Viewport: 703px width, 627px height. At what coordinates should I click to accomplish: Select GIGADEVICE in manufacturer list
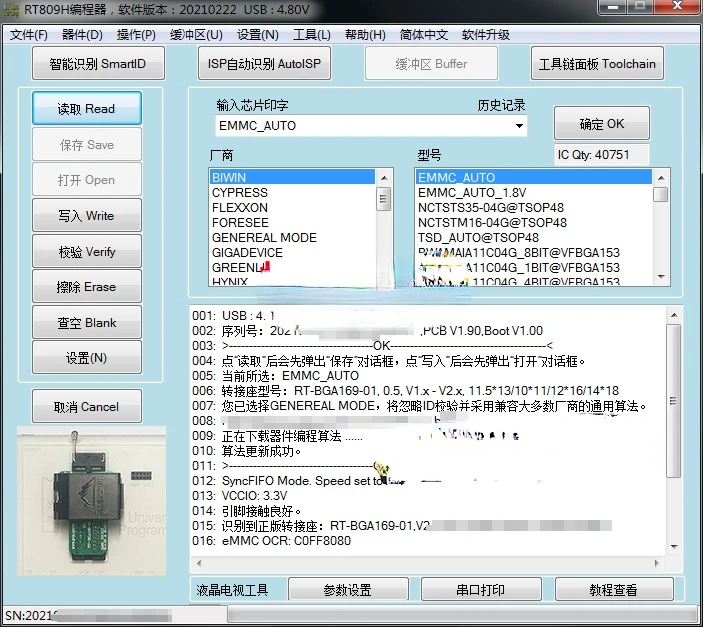[x=292, y=253]
